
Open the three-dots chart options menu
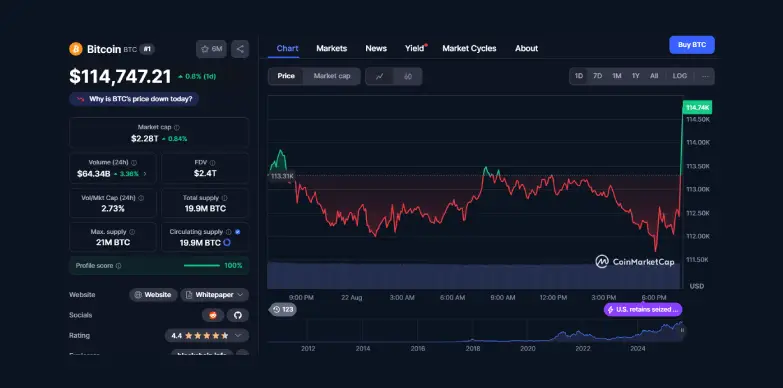pyautogui.click(x=705, y=76)
